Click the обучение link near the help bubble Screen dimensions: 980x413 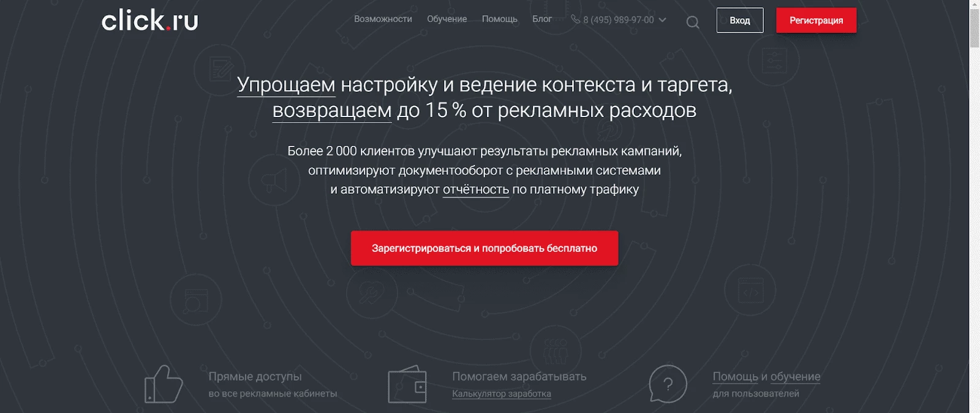(x=795, y=376)
